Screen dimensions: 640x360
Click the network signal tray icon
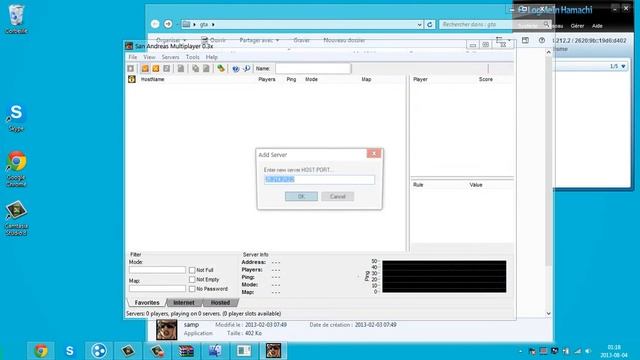tap(577, 351)
